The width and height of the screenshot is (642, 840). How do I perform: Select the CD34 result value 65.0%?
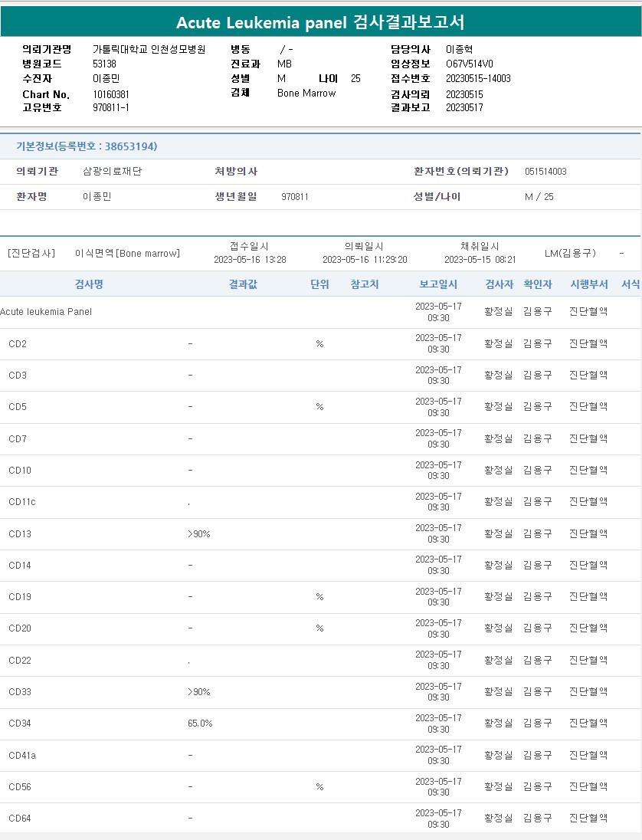(x=200, y=724)
